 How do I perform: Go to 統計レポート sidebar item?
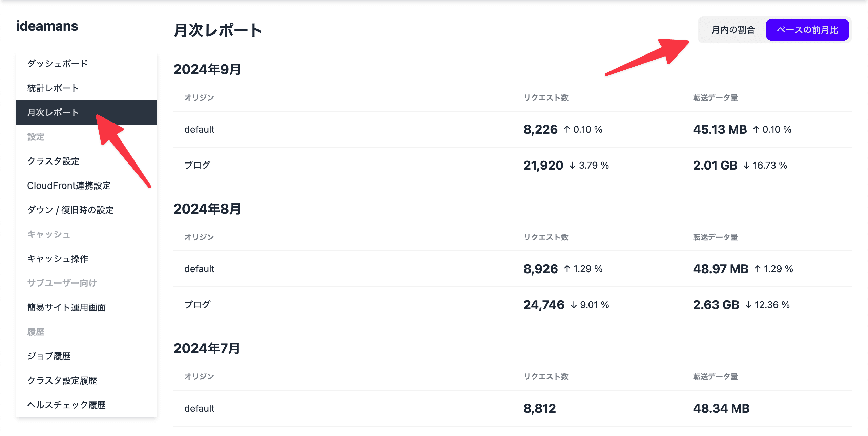click(x=53, y=88)
